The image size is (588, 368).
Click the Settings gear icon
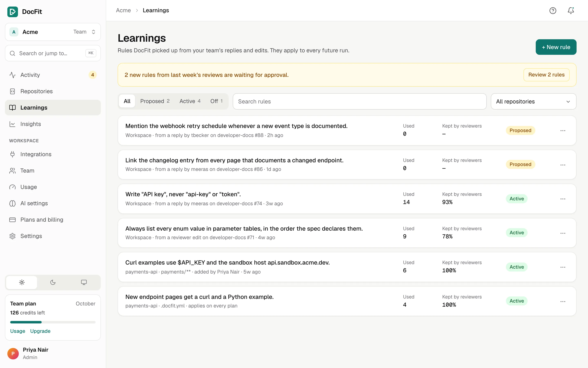pyautogui.click(x=12, y=236)
